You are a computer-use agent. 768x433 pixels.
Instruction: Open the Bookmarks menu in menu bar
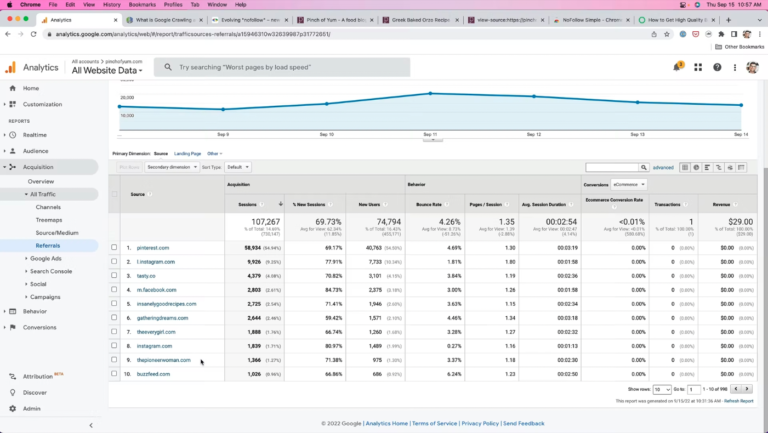tap(142, 4)
